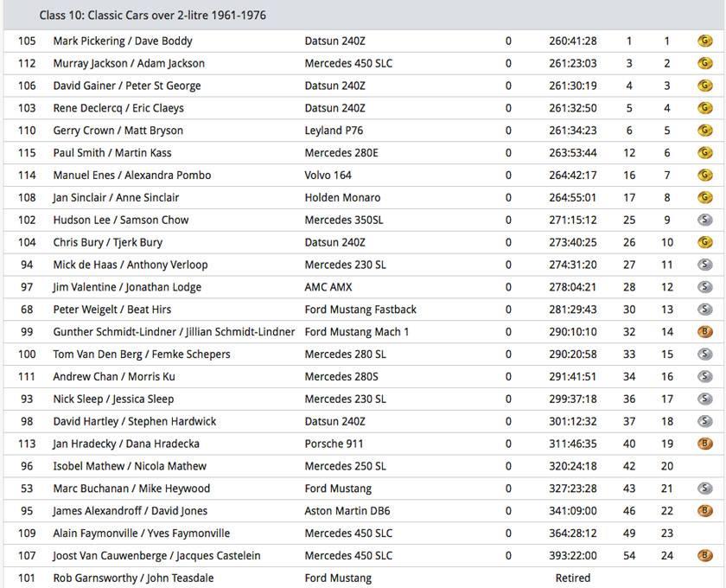Select the time '299:37:18'
This screenshot has width=726, height=588.
tap(573, 399)
